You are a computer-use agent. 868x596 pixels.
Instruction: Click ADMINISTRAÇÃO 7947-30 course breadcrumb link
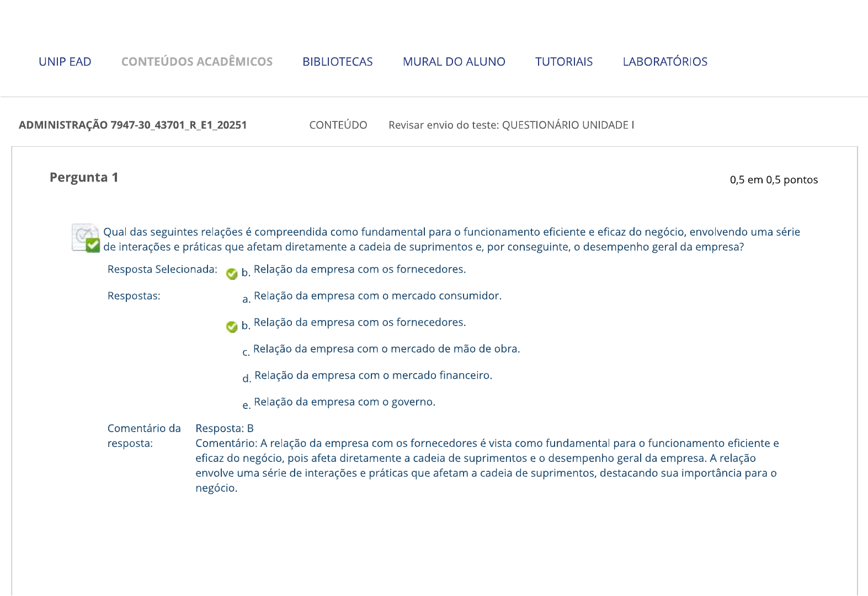point(133,125)
